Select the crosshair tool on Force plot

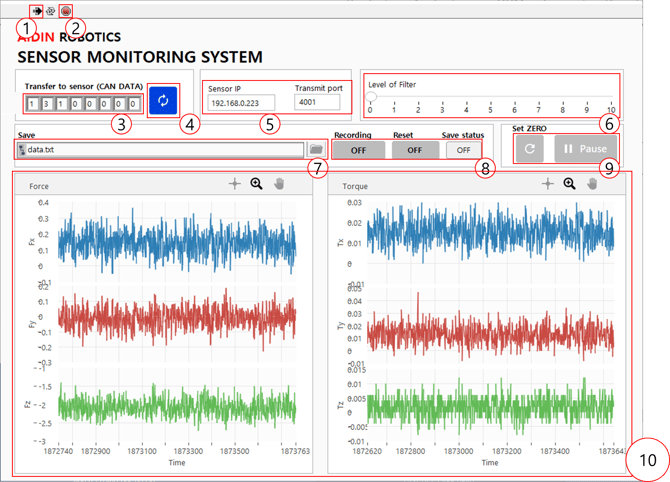235,184
